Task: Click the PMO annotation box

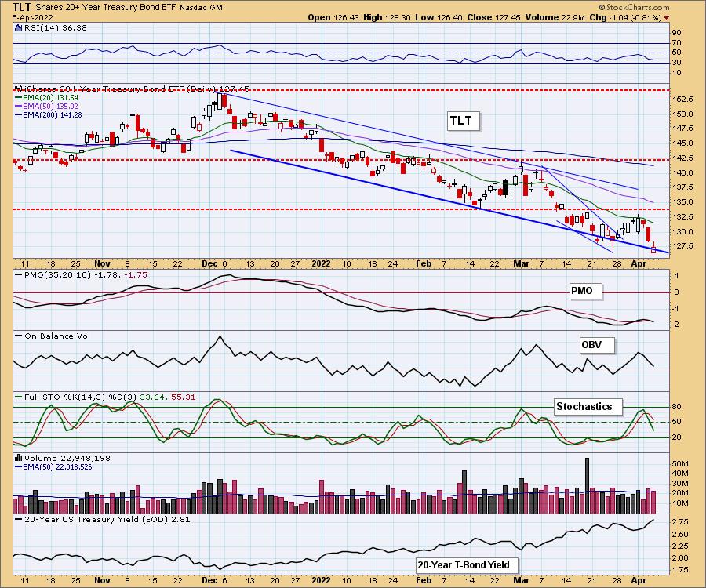Action: click(x=584, y=291)
